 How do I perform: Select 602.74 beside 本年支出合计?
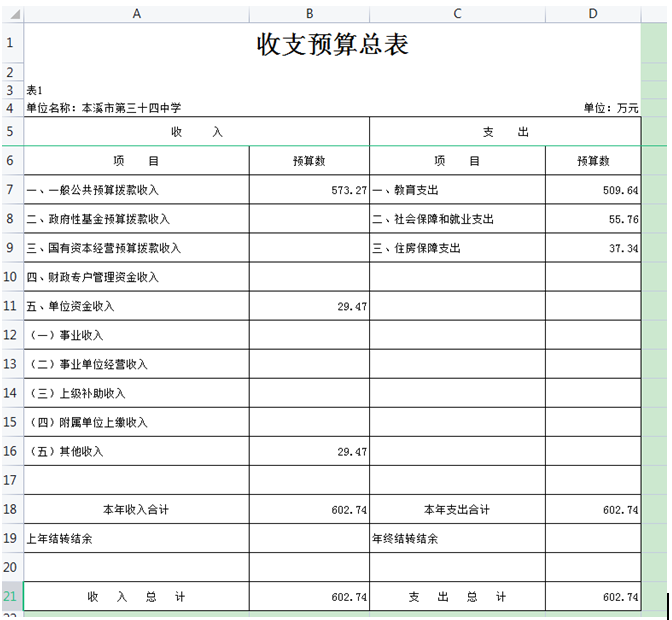pos(593,509)
